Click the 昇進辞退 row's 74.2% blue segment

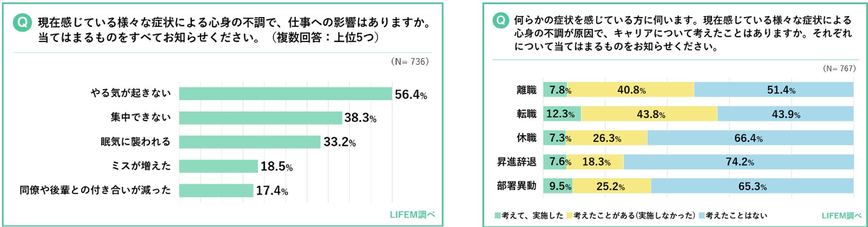click(738, 162)
